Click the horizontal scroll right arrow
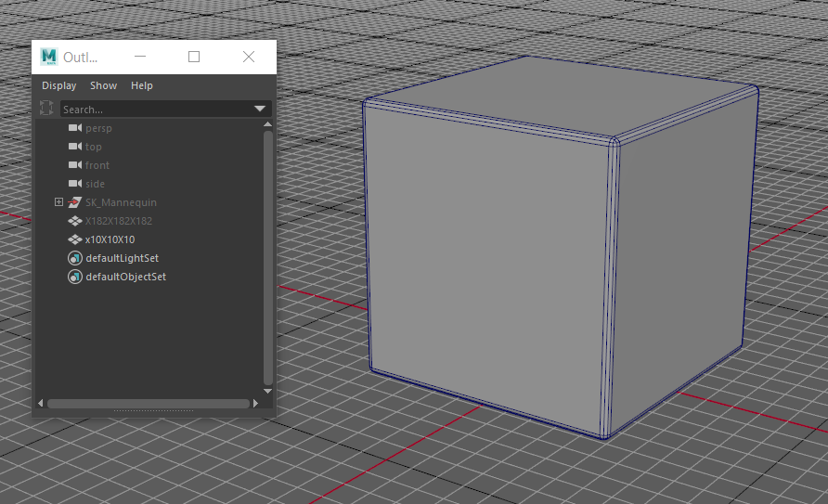The image size is (828, 504). click(x=255, y=403)
